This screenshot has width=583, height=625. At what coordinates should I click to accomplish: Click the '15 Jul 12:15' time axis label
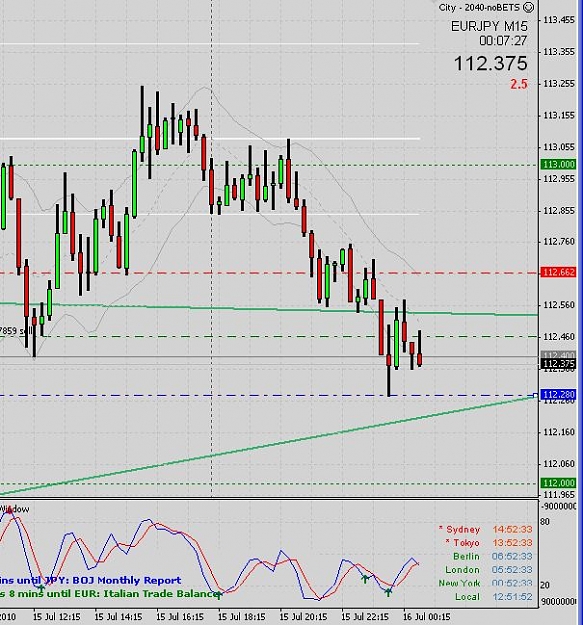pyautogui.click(x=57, y=617)
